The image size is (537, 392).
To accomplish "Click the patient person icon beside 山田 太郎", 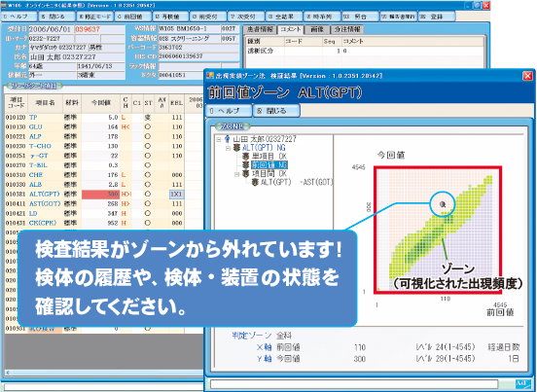I will pos(227,139).
